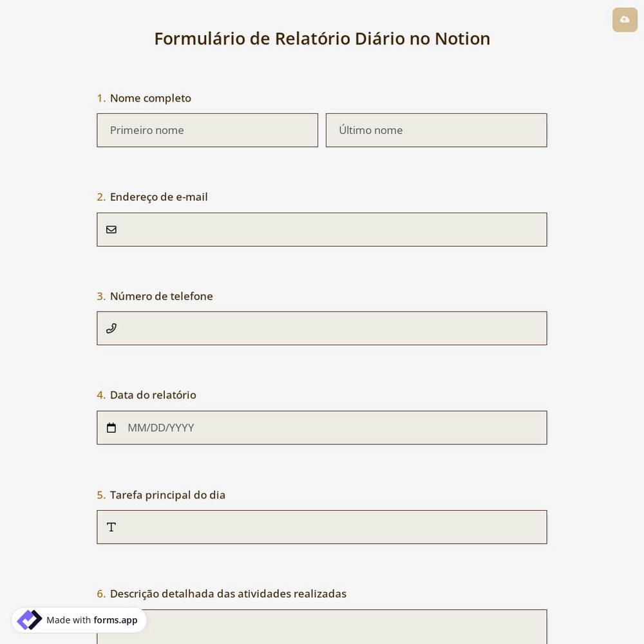Click the telephone icon in the phone field
The image size is (644, 644).
click(x=111, y=328)
